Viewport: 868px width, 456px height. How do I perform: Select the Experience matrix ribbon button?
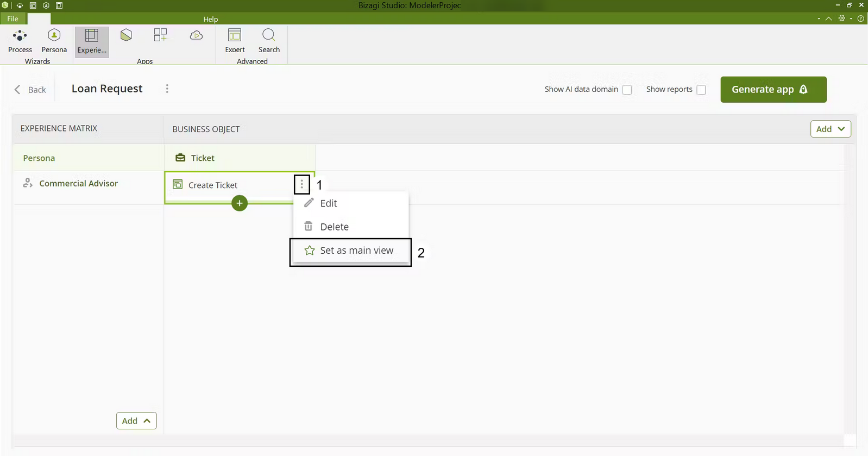pos(92,41)
